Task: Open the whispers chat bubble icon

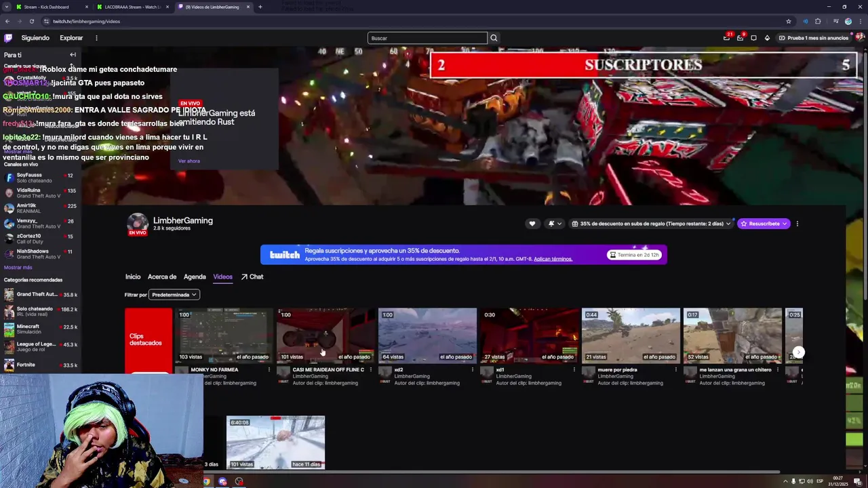Action: (x=753, y=38)
